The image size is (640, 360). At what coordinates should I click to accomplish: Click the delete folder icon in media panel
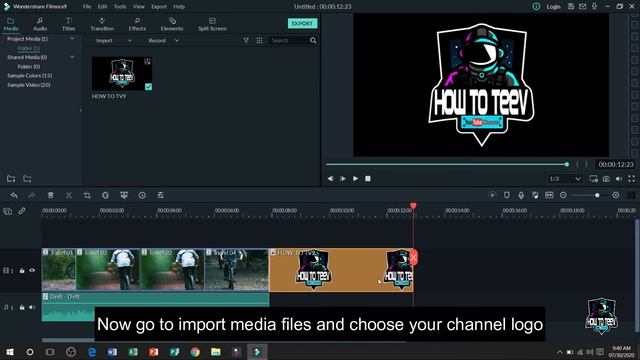point(27,179)
